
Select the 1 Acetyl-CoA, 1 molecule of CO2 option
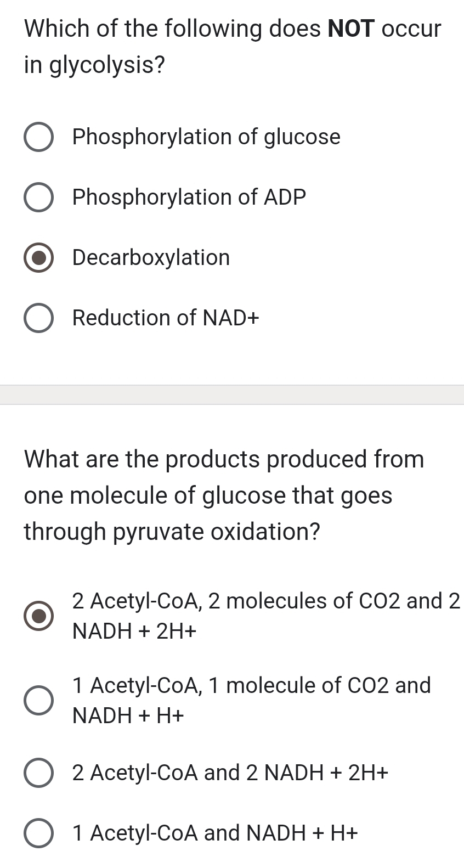point(38,700)
